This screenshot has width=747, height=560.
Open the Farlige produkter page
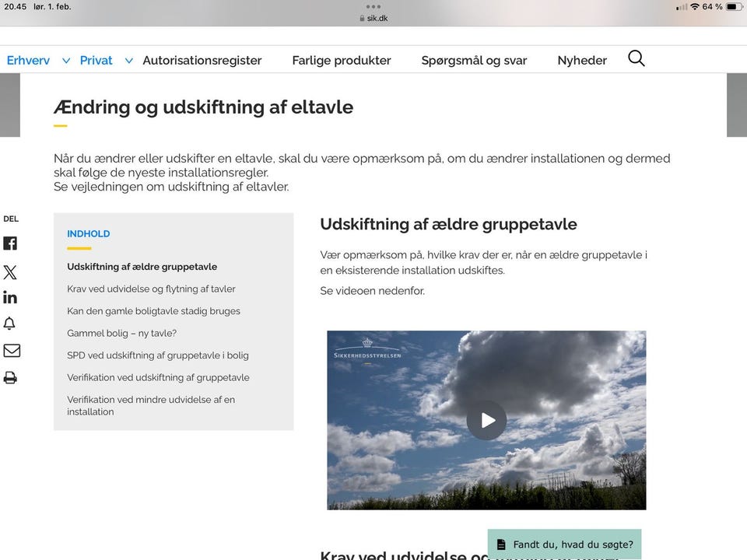[341, 60]
